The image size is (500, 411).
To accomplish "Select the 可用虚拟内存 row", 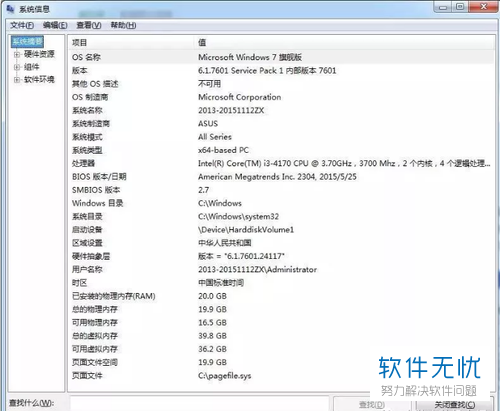I will 281,349.
